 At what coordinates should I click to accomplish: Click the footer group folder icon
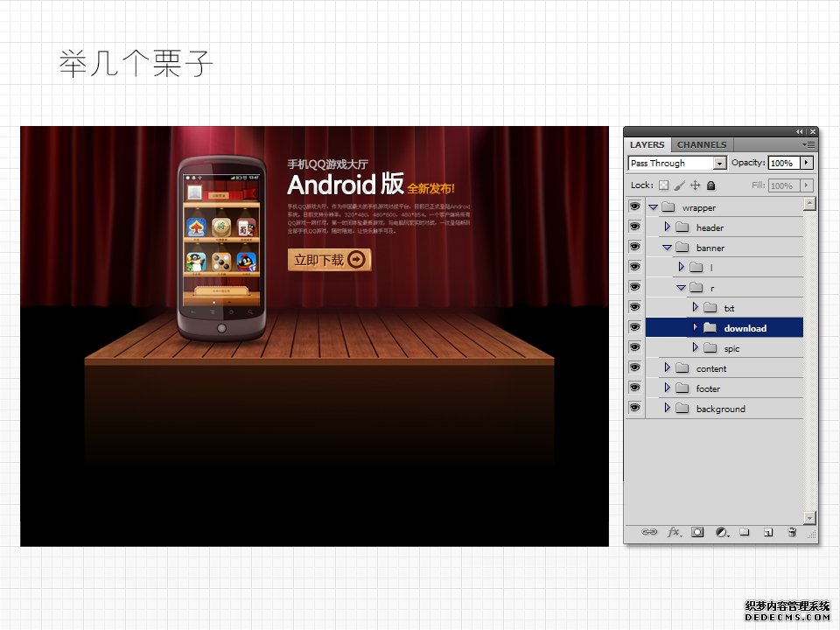point(682,388)
